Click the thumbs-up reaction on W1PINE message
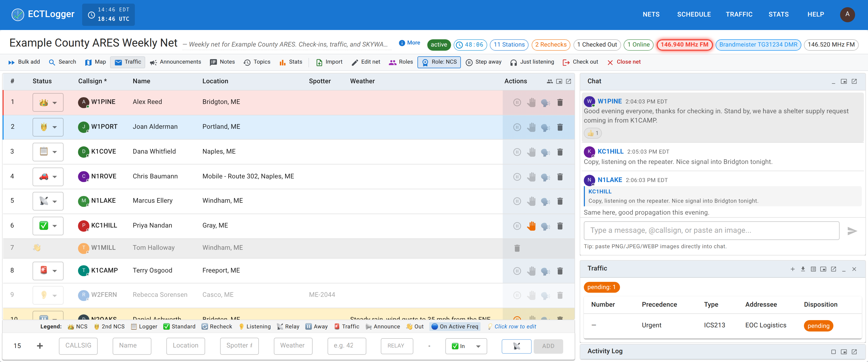 pos(593,133)
